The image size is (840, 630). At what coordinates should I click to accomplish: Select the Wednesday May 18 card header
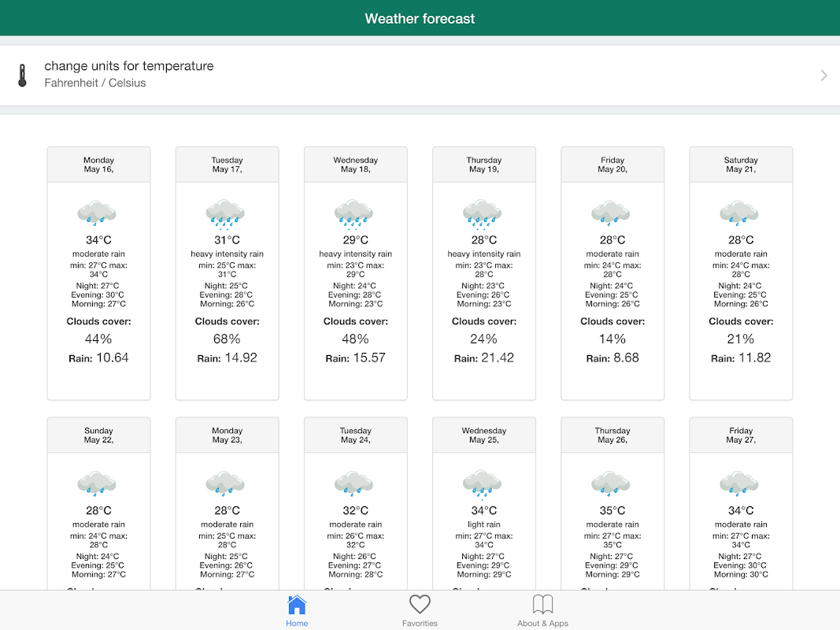tap(356, 165)
